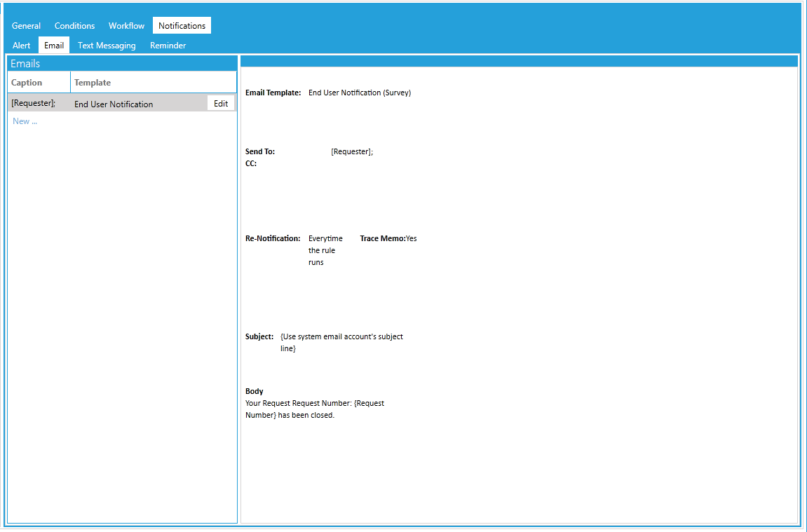Click the Re-Notification label
This screenshot has height=532, width=807.
[273, 239]
